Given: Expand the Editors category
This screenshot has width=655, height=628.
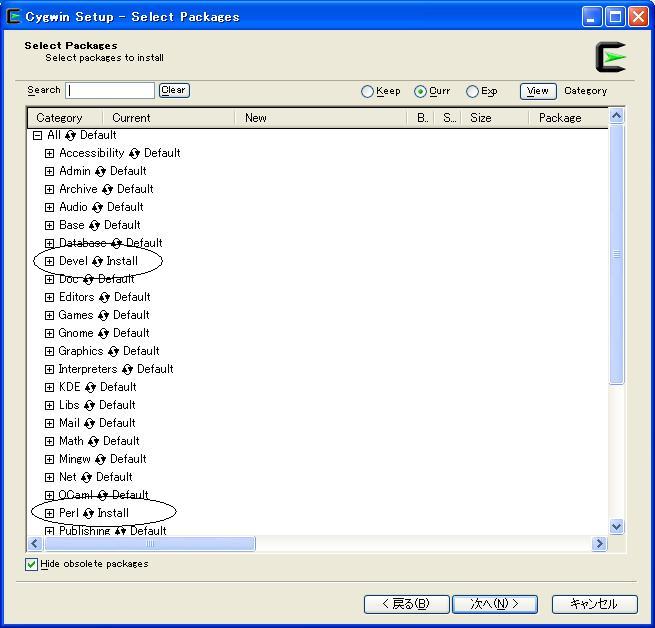Looking at the screenshot, I should tap(49, 297).
